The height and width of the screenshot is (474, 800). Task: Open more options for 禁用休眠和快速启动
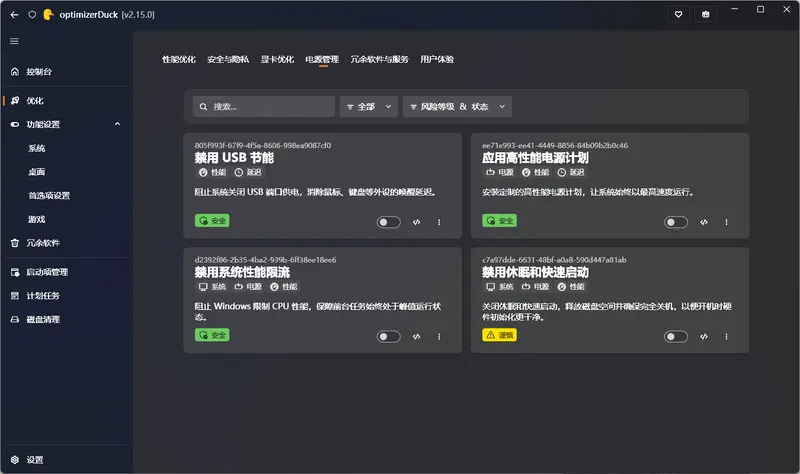727,336
